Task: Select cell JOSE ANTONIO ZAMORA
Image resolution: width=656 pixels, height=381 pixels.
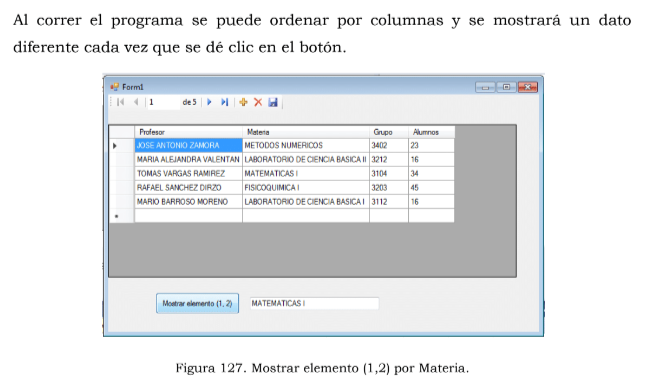Action: pos(188,146)
